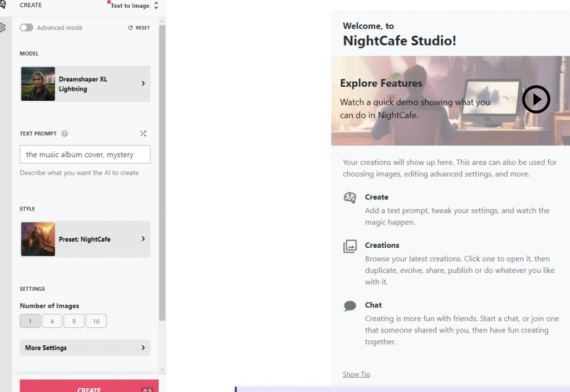The height and width of the screenshot is (392, 570).
Task: Click into the text prompt input field
Action: click(85, 154)
